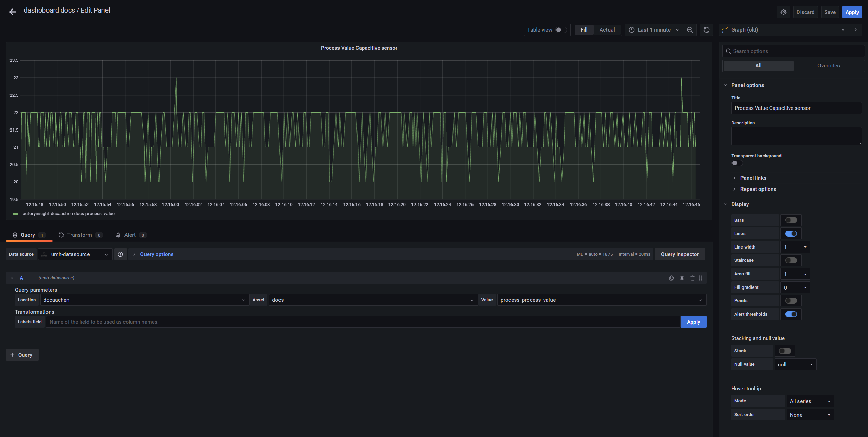This screenshot has width=868, height=437.
Task: Click the refresh panel icon
Action: [x=706, y=29]
